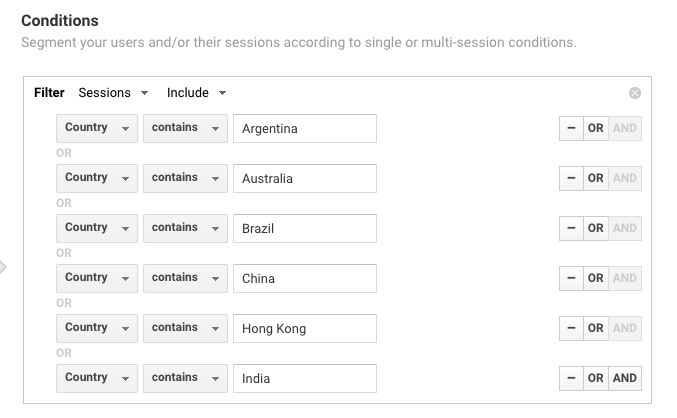Open Country dimension dropdown for India row
The height and width of the screenshot is (418, 677).
[97, 378]
